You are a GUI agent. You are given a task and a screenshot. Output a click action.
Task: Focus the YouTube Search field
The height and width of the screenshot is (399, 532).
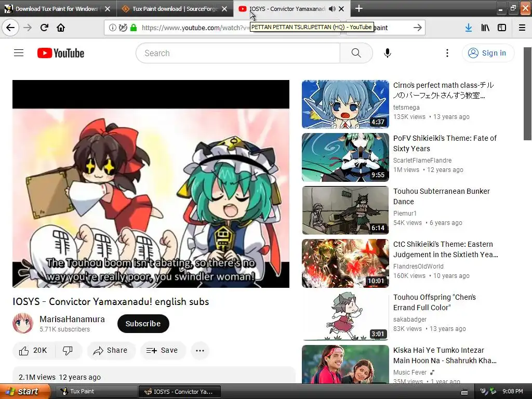coord(238,53)
